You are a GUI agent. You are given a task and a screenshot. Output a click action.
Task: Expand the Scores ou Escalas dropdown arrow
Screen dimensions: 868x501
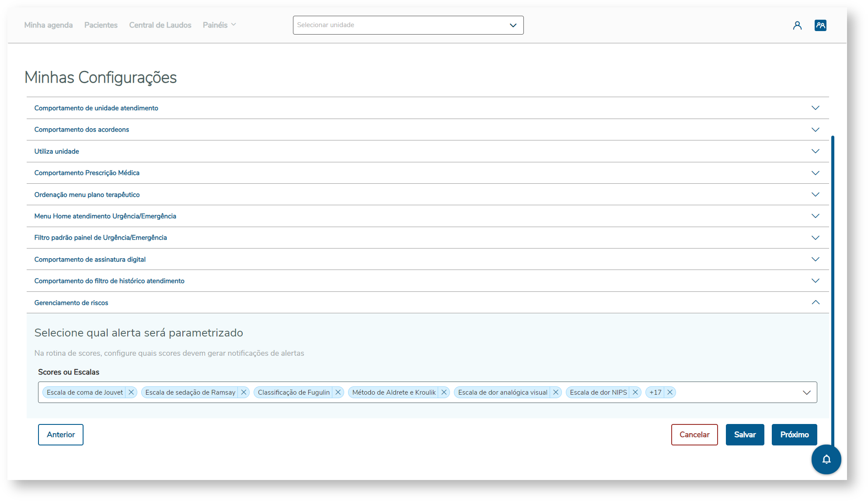coord(807,392)
